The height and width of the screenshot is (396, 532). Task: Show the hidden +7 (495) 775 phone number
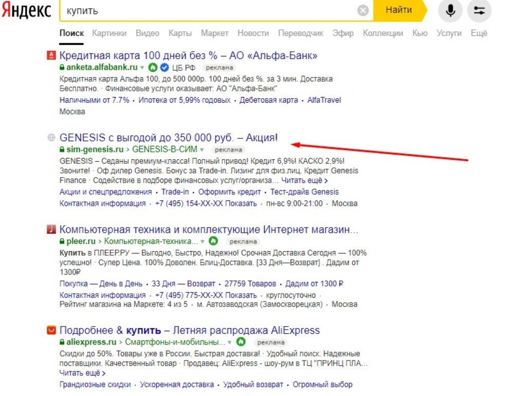(206, 295)
